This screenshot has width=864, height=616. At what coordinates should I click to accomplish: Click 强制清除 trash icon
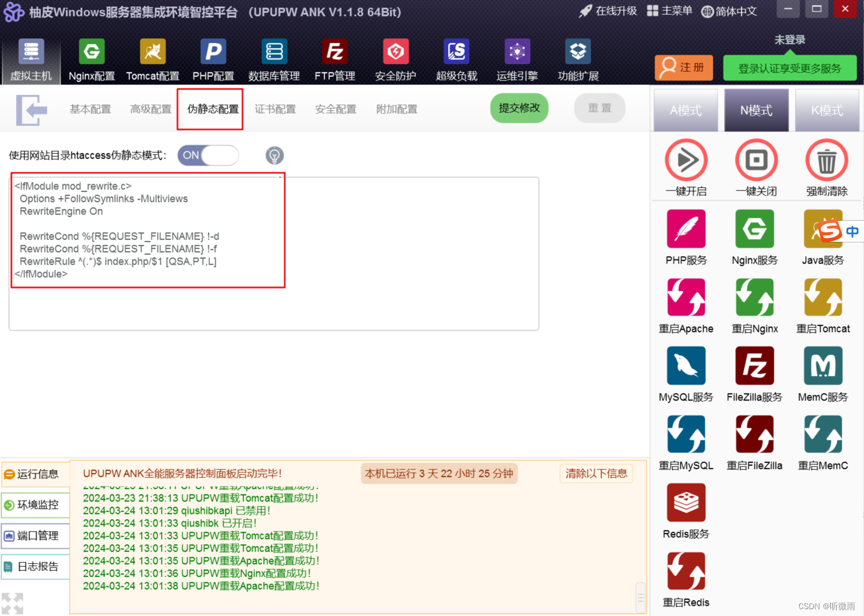pos(826,160)
